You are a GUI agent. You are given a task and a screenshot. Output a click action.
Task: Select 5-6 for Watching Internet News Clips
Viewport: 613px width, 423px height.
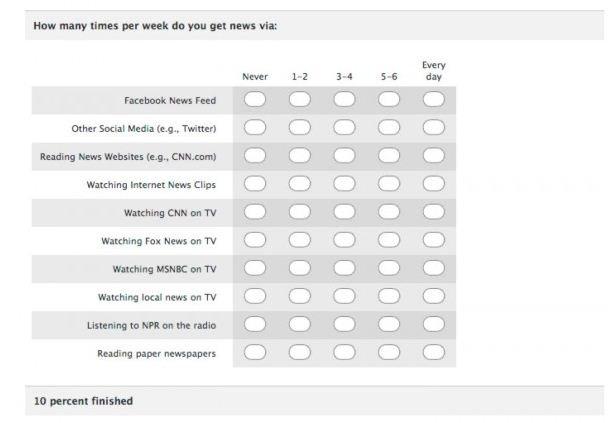click(x=389, y=184)
